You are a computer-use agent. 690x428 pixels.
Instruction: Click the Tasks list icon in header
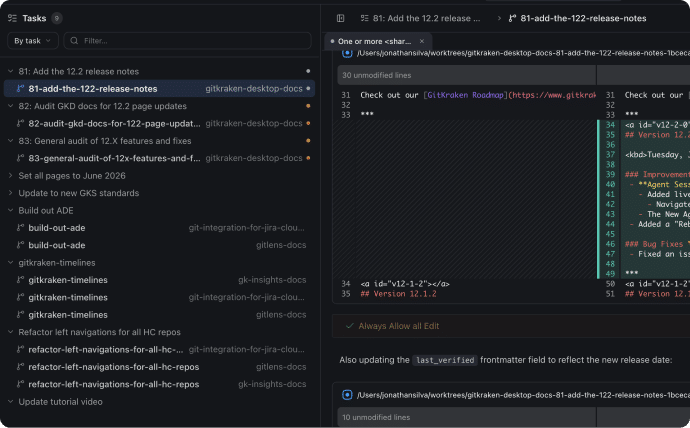pyautogui.click(x=12, y=18)
